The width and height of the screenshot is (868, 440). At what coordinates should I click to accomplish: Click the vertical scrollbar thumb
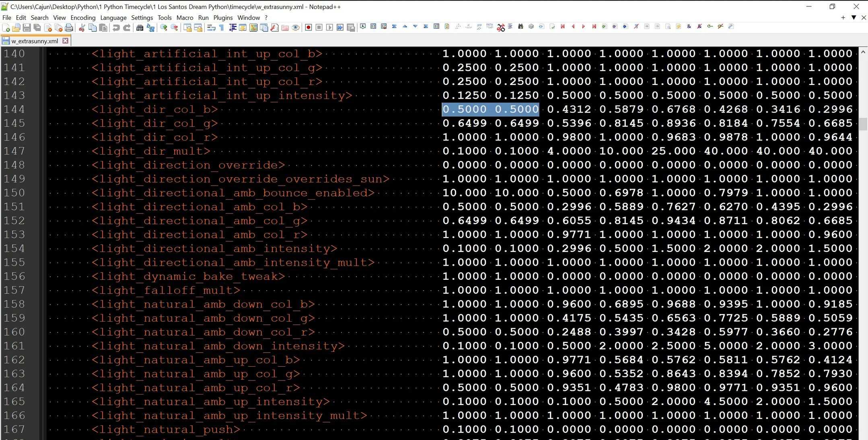tap(863, 124)
